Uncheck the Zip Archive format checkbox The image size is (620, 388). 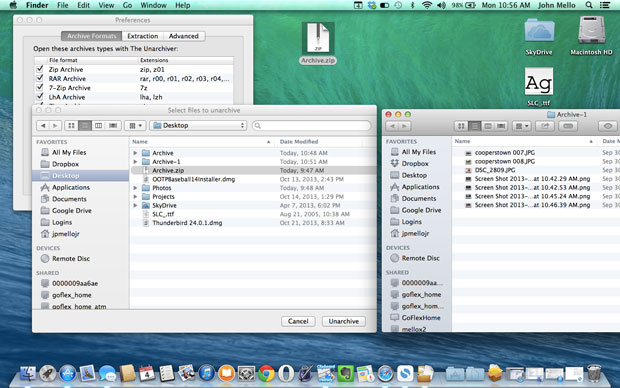40,69
